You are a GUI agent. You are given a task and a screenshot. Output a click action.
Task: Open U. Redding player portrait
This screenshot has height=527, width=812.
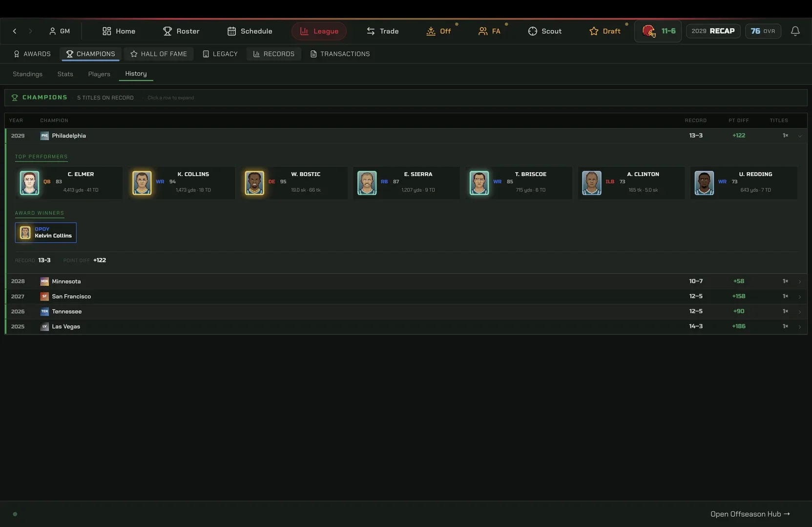(704, 183)
